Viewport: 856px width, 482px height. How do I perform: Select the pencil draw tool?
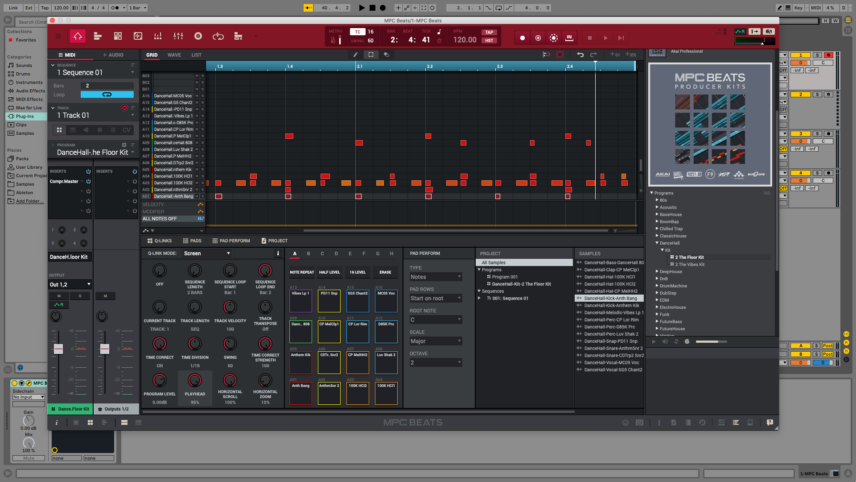[355, 55]
